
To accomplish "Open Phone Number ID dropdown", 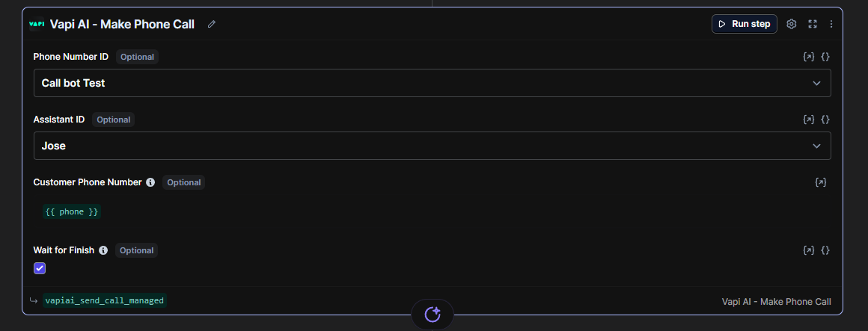I will tap(432, 83).
